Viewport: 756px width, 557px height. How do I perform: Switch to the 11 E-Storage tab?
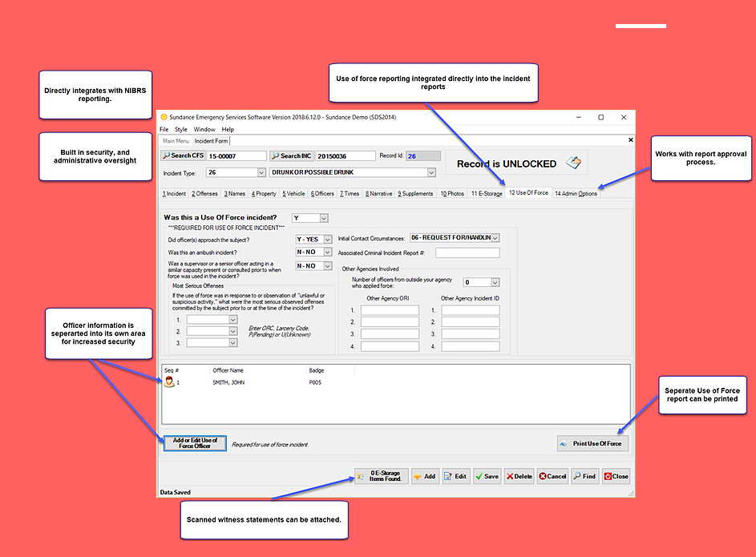(487, 194)
